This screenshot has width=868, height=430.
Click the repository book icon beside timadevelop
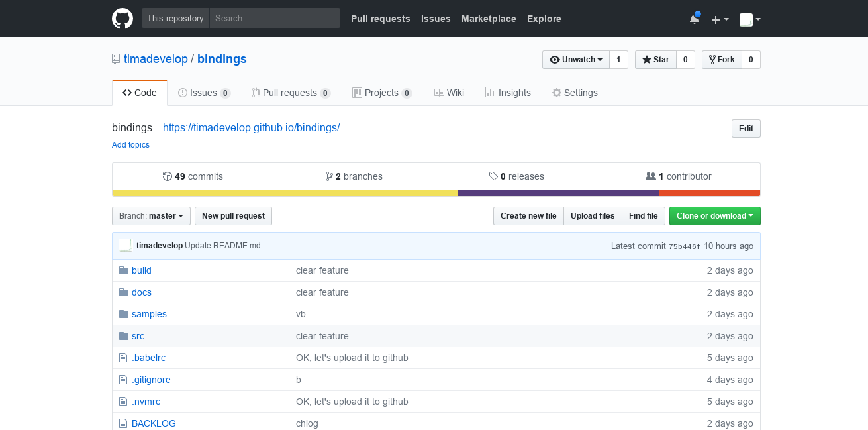(116, 59)
